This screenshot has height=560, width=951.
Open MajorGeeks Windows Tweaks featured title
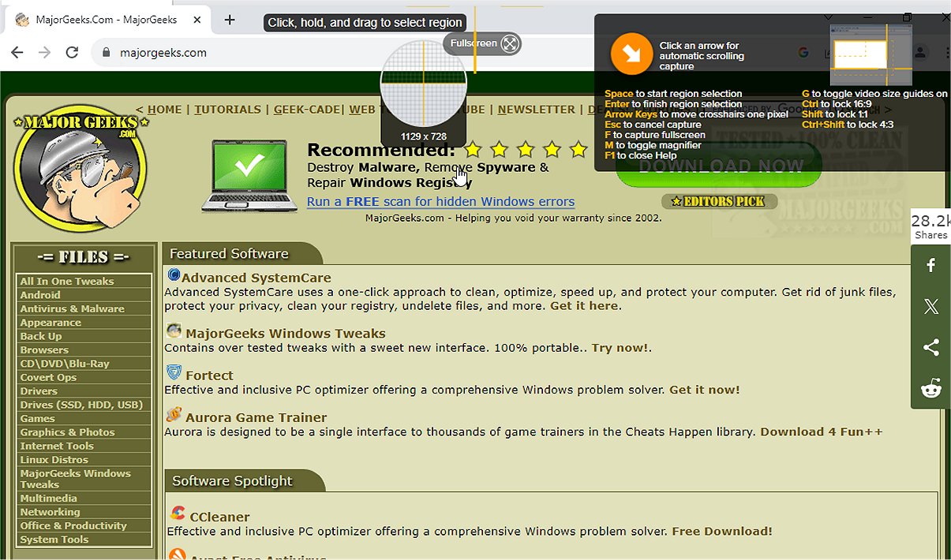pos(286,334)
